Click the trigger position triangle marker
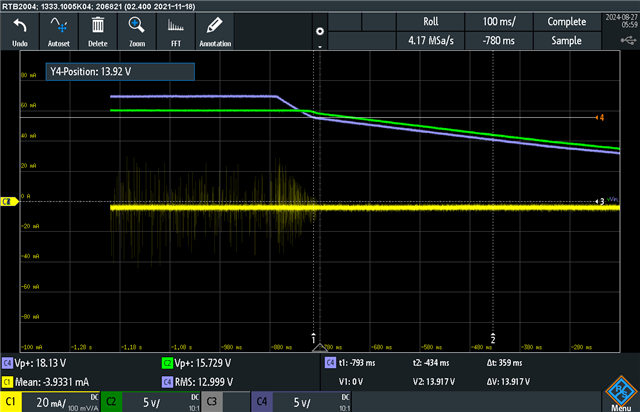Screen dimensions: 640x412 click(x=320, y=348)
